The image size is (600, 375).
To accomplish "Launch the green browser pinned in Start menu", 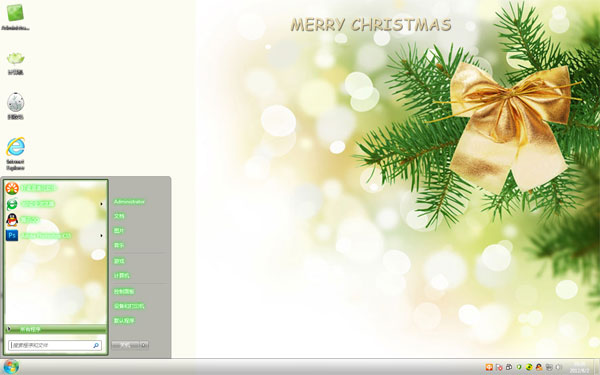I will (12, 204).
